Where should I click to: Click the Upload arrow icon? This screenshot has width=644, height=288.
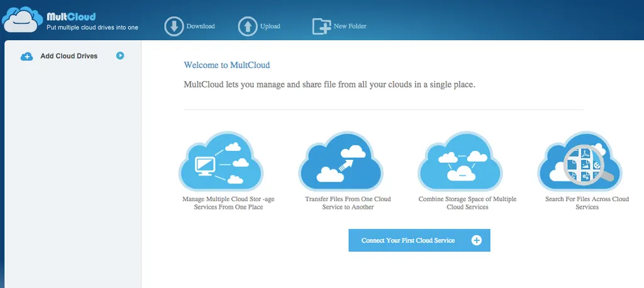(x=248, y=26)
